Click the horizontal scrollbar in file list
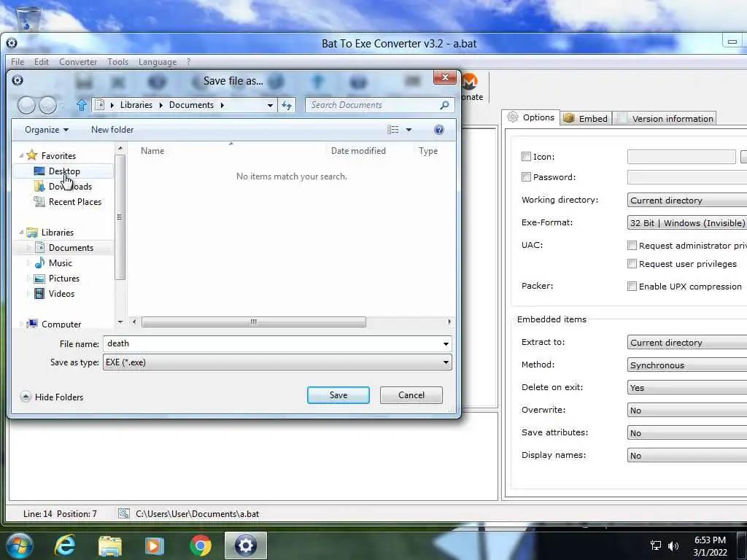The image size is (747, 560). (253, 322)
